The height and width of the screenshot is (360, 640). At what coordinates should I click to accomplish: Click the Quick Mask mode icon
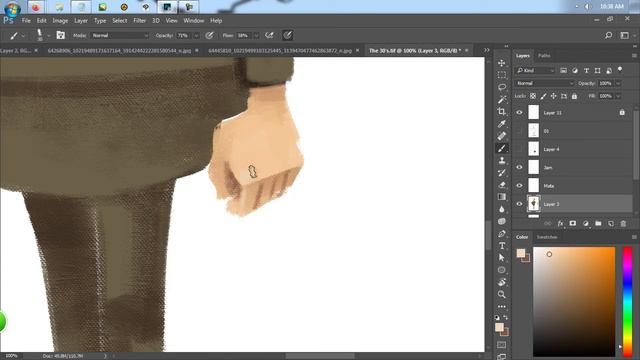502,345
